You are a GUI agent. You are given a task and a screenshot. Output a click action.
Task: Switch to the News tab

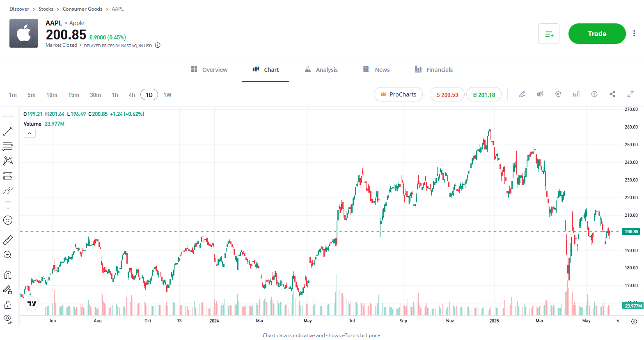click(x=376, y=69)
